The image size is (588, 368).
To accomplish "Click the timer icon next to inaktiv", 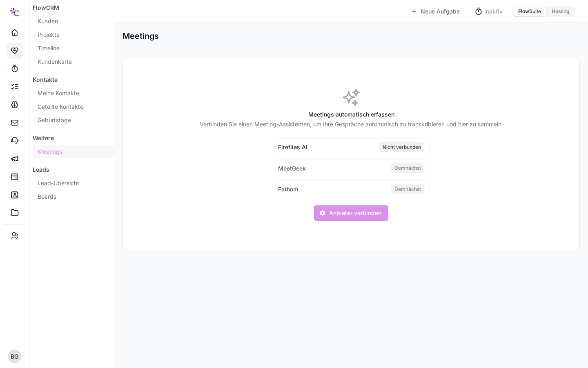I will 479,11.
